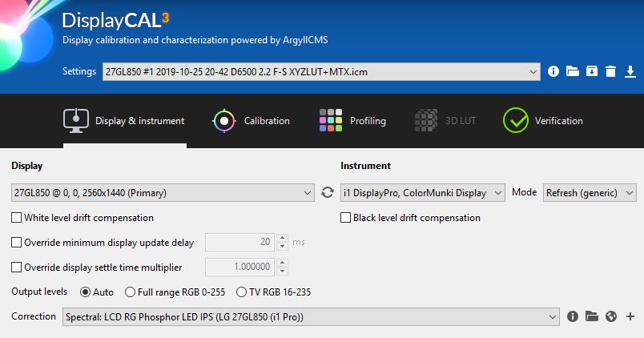Increase the display update delay value
The width and height of the screenshot is (644, 338).
coord(282,238)
